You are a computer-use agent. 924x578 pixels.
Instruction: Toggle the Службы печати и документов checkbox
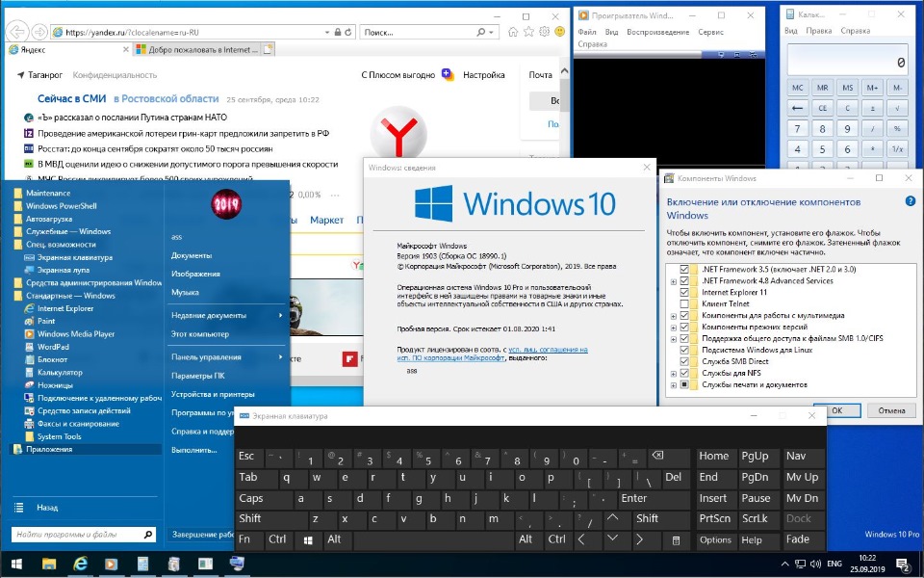coord(684,384)
